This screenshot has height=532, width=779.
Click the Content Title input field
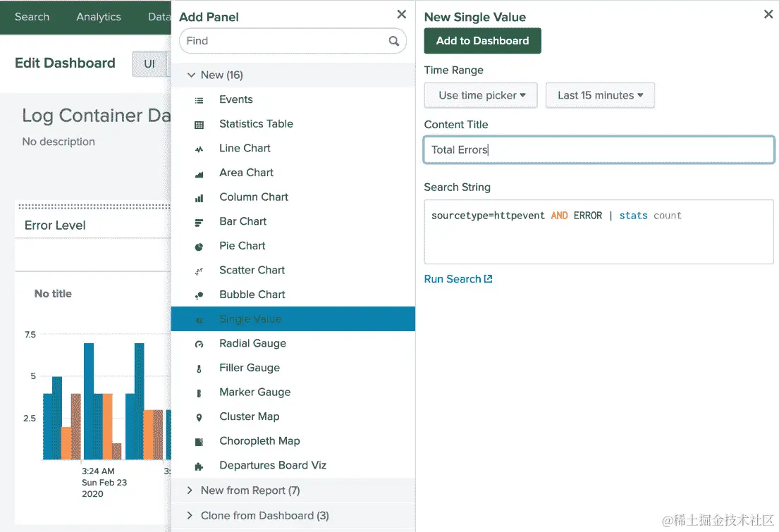(x=599, y=149)
